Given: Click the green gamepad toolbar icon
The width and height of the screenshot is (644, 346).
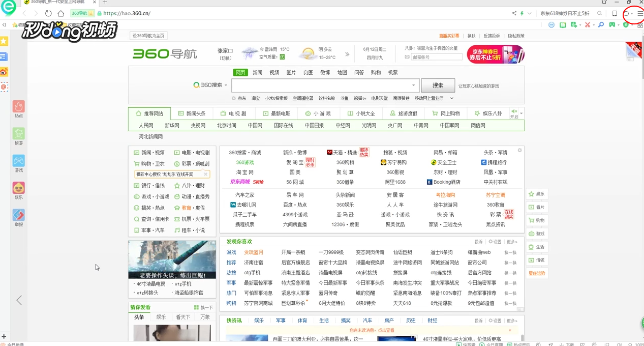Looking at the screenshot, I should point(612,24).
